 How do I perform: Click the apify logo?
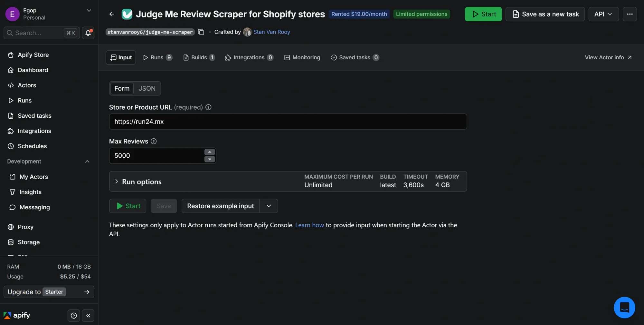coord(17,315)
